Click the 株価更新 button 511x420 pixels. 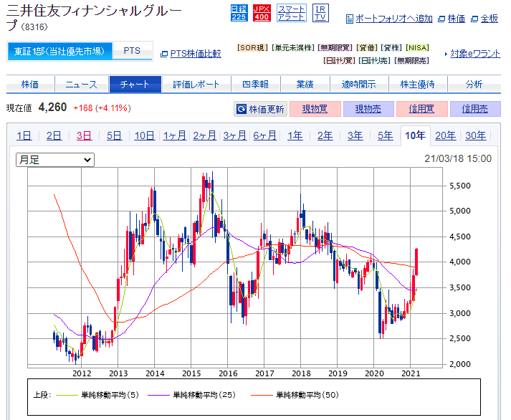(260, 109)
